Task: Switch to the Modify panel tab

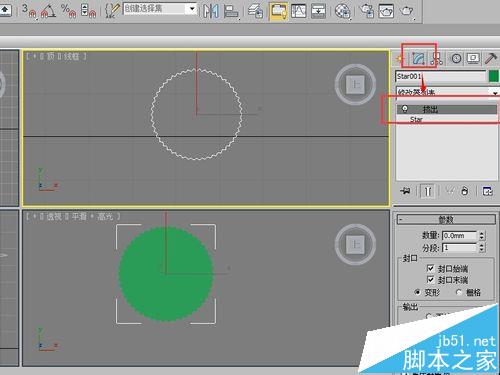Action: pos(418,59)
